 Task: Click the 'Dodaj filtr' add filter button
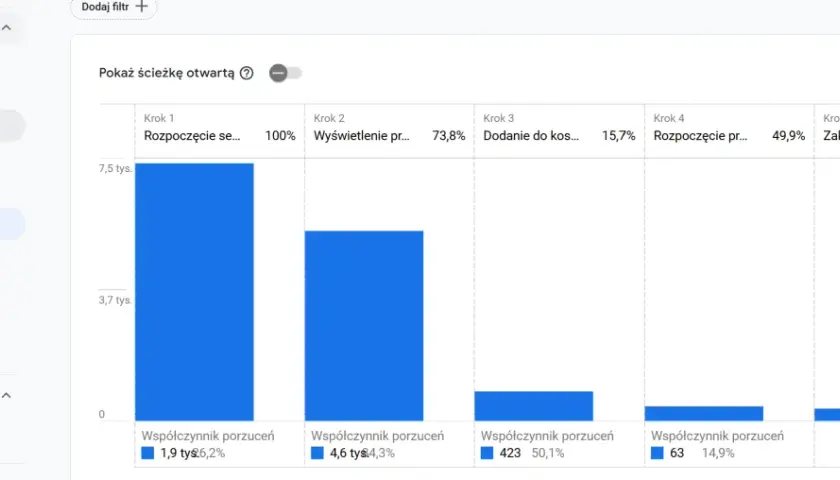pos(114,8)
